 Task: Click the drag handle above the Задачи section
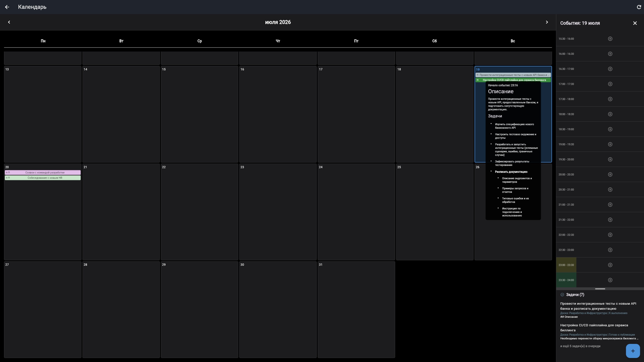(x=600, y=289)
